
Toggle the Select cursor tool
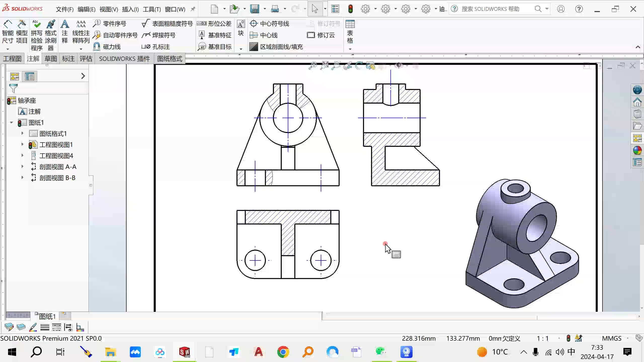point(315,9)
